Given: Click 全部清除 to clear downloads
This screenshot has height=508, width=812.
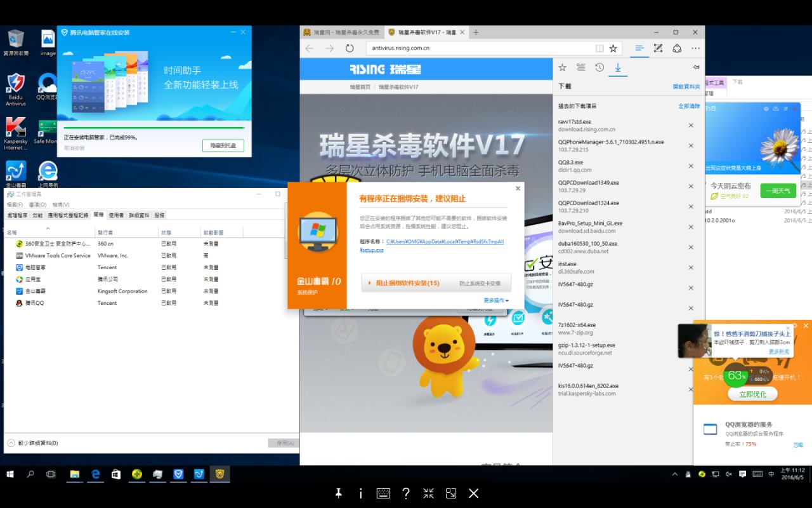Looking at the screenshot, I should point(689,106).
